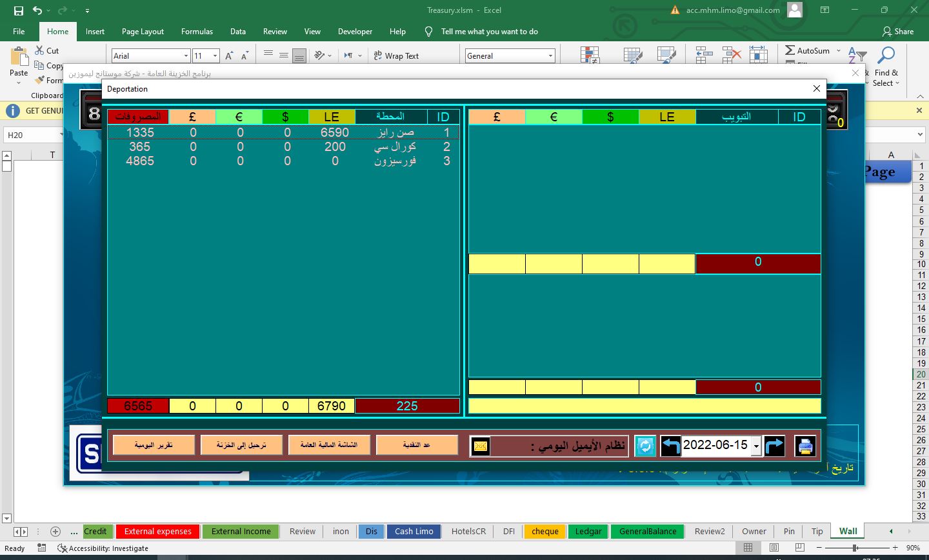929x560 pixels.
Task: Switch to the Cash Limo sheet tab
Action: 414,531
